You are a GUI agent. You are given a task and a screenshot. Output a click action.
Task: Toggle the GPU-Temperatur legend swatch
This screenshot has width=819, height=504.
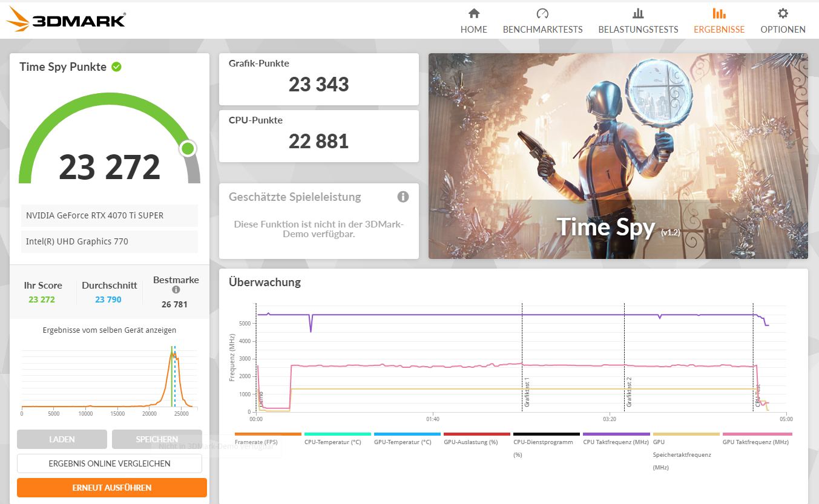click(x=407, y=434)
